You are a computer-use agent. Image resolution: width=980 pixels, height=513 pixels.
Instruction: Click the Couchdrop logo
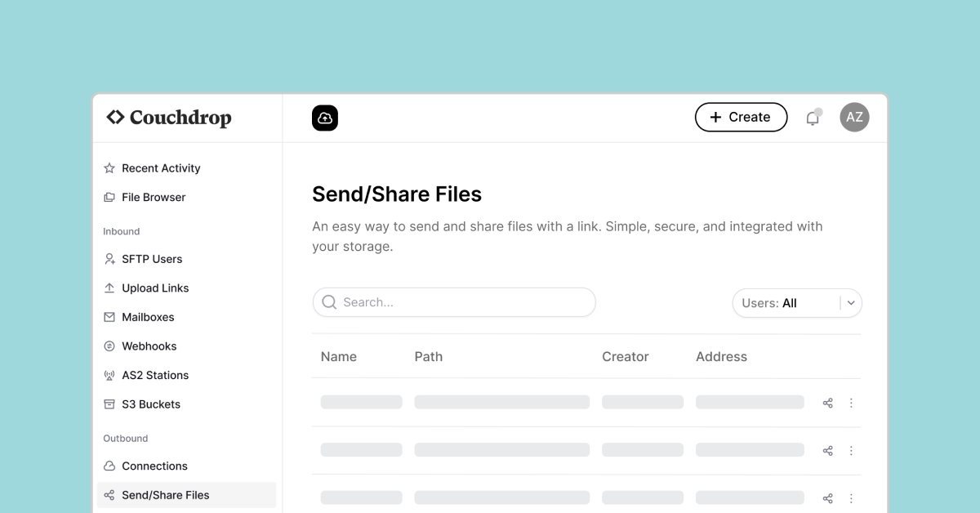point(169,118)
